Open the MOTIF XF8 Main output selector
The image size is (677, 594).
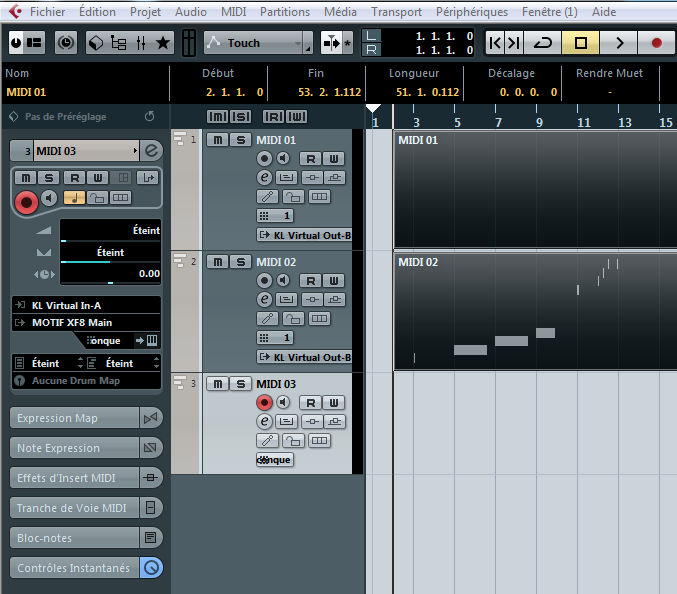(x=86, y=322)
